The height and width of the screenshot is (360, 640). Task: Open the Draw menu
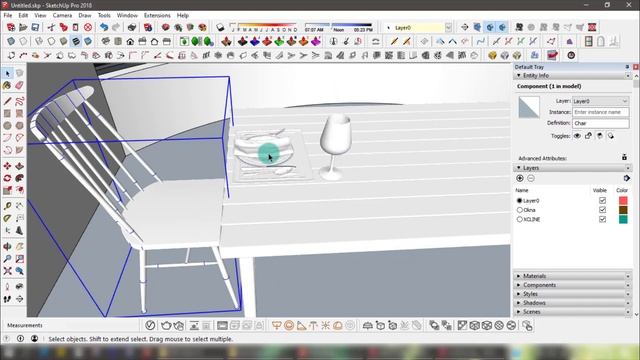click(x=84, y=15)
